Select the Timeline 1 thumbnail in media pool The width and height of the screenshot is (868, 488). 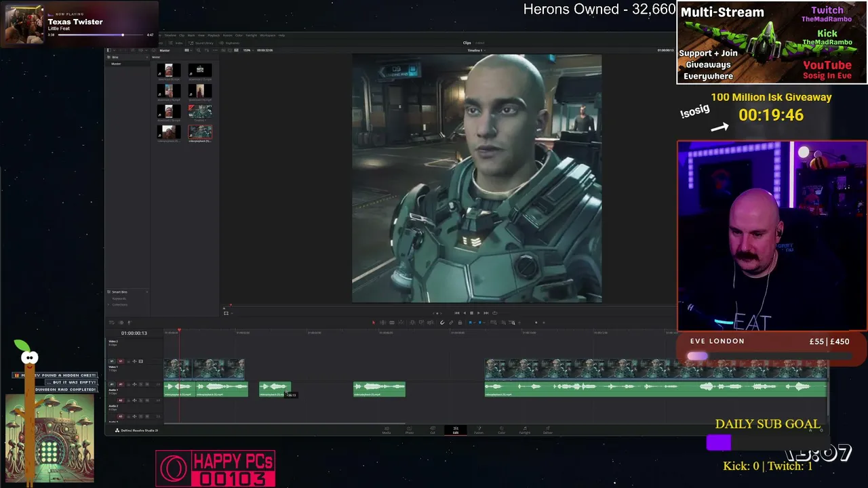(200, 111)
